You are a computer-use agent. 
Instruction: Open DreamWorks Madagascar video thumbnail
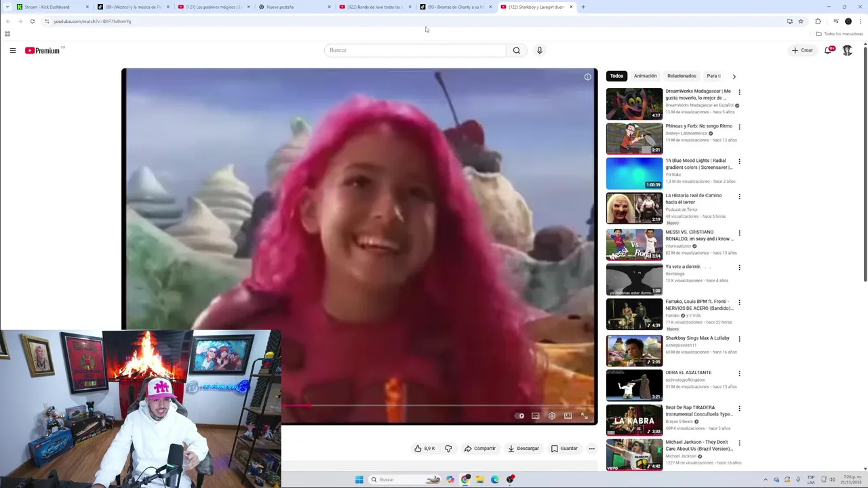click(634, 104)
